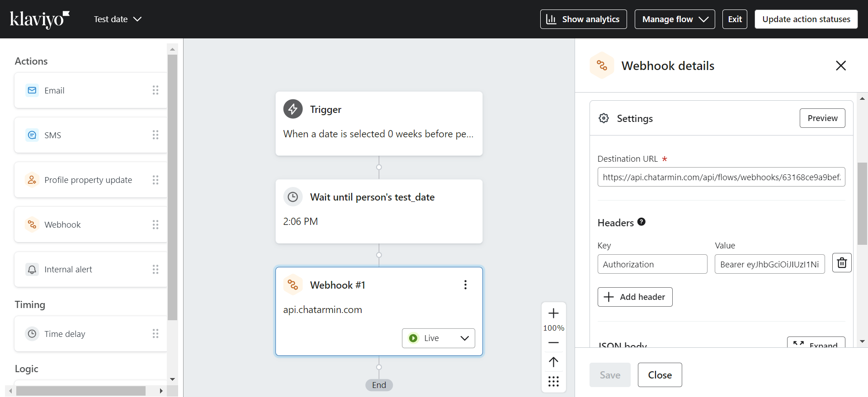Click the Headers help question mark
This screenshot has height=397, width=868.
(x=641, y=222)
